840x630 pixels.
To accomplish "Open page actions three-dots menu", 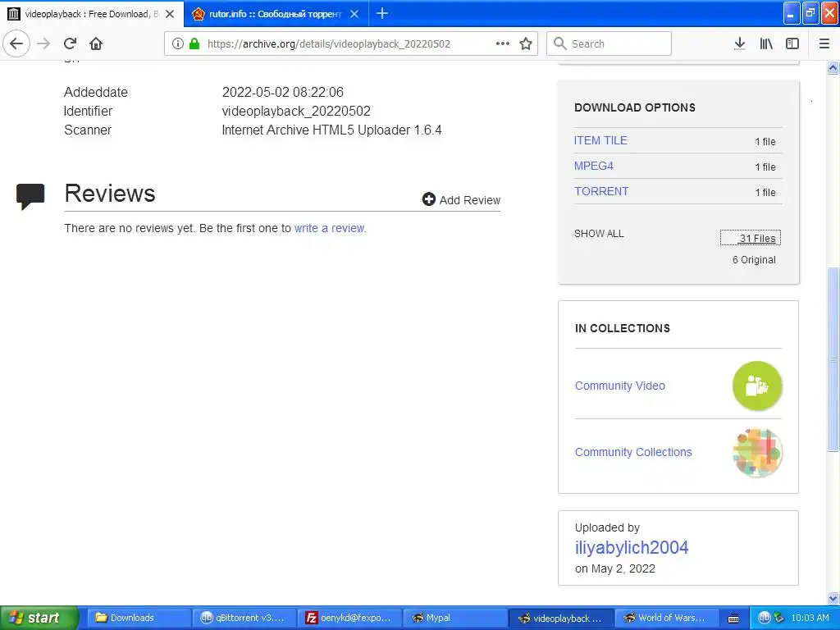I will 503,43.
